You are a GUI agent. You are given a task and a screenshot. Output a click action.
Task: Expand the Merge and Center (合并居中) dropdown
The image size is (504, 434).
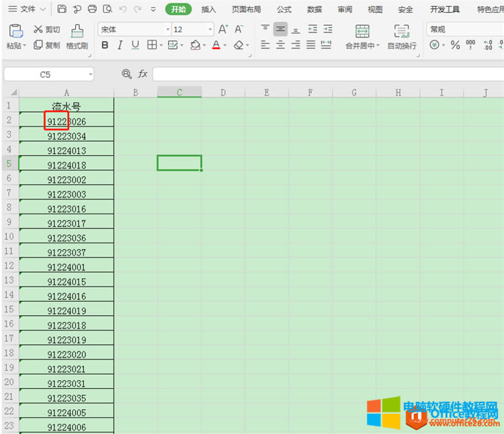[378, 46]
